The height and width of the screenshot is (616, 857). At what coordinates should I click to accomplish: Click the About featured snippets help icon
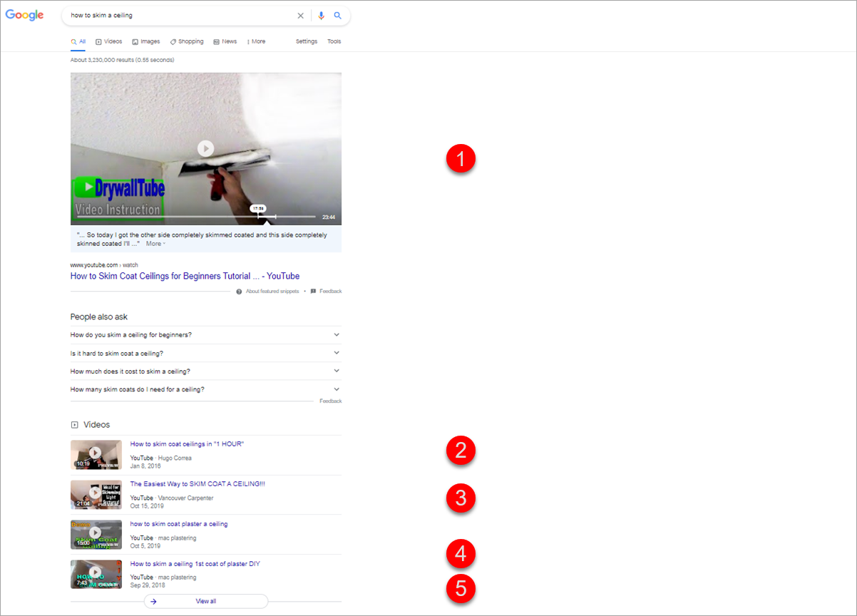239,292
